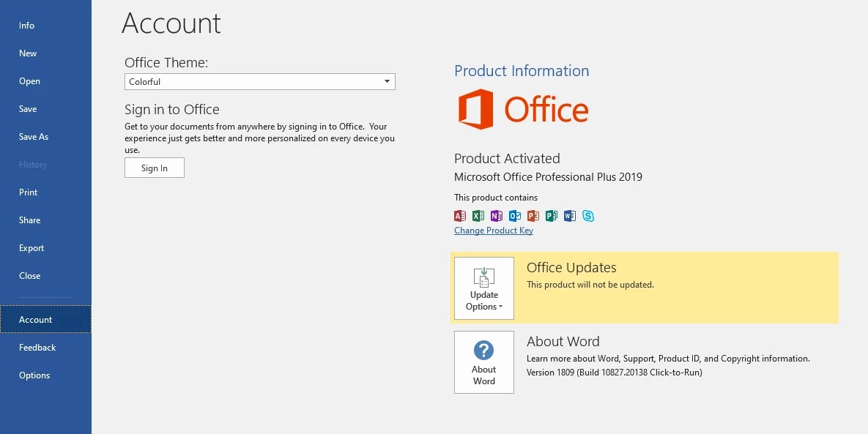
Task: Open the About Word question mark button
Action: click(x=484, y=362)
